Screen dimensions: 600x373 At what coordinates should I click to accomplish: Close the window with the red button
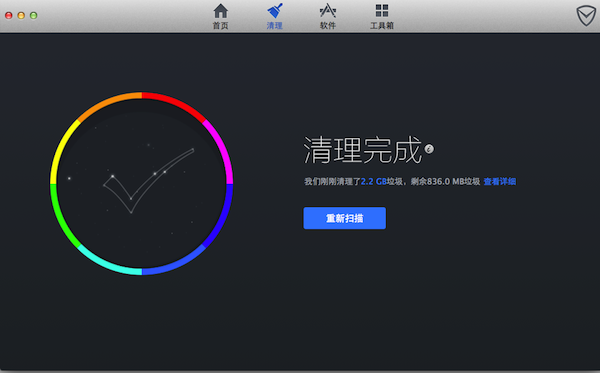coord(9,15)
